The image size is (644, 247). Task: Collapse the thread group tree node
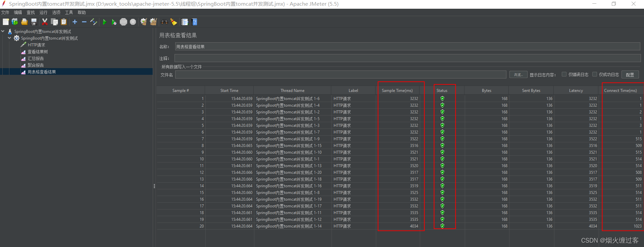pos(9,38)
